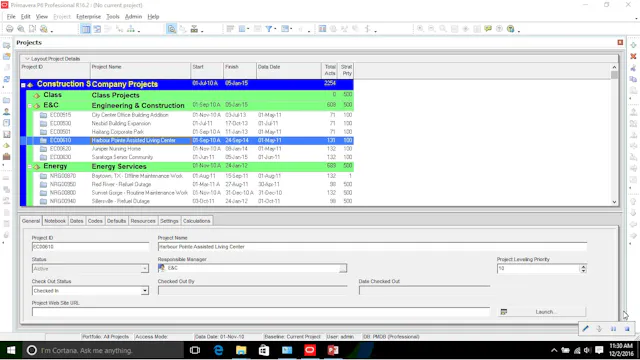Sort by the Project Name column header

click(140, 70)
